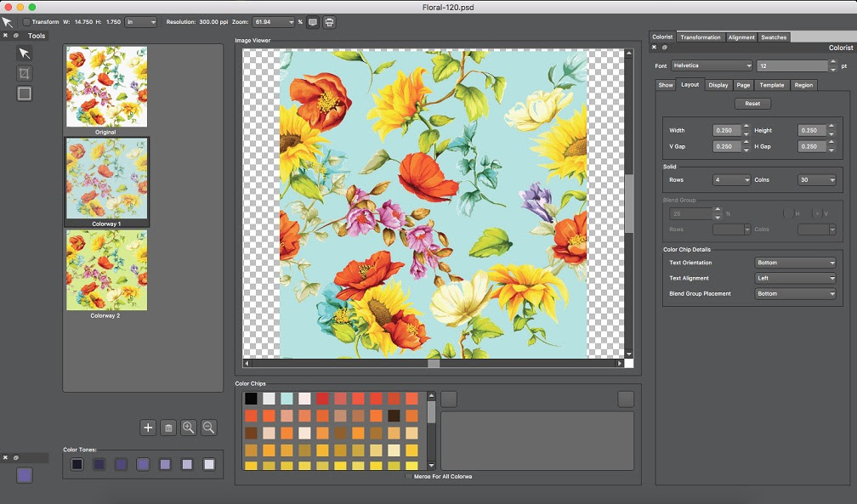The height and width of the screenshot is (504, 857).
Task: Click the zoom out magnifier icon
Action: pos(208,428)
